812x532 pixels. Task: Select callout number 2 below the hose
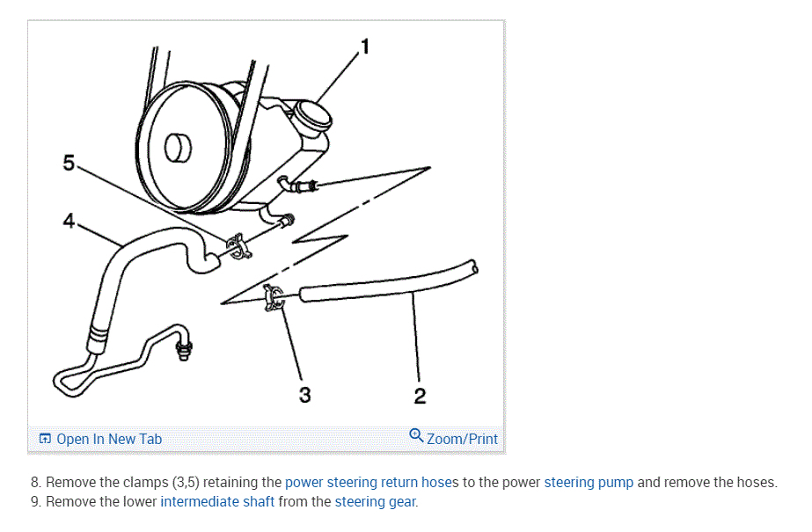point(420,396)
